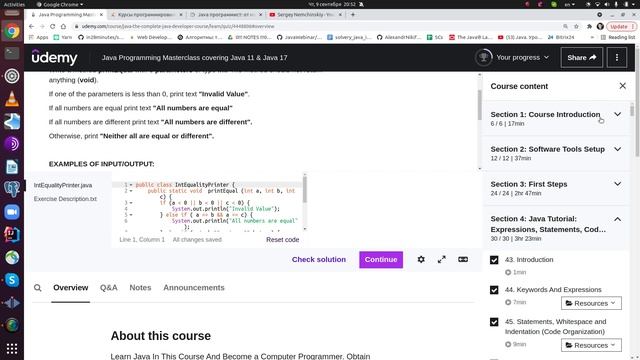This screenshot has height=360, width=640.
Task: Click the Chrome Update button
Action: [x=621, y=26]
